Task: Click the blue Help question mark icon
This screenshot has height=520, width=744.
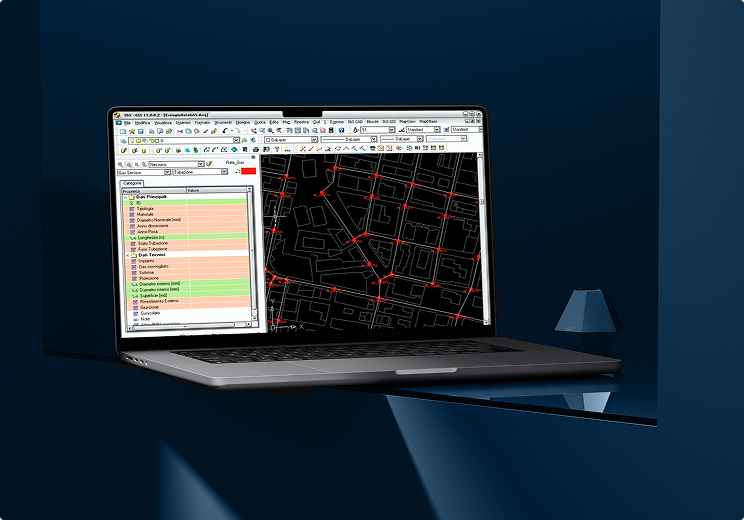Action: pyautogui.click(x=342, y=129)
